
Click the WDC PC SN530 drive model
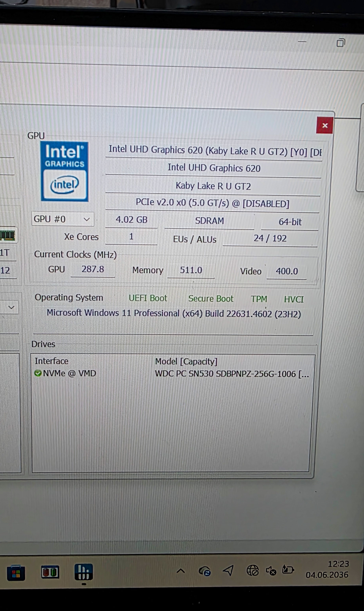pyautogui.click(x=232, y=374)
